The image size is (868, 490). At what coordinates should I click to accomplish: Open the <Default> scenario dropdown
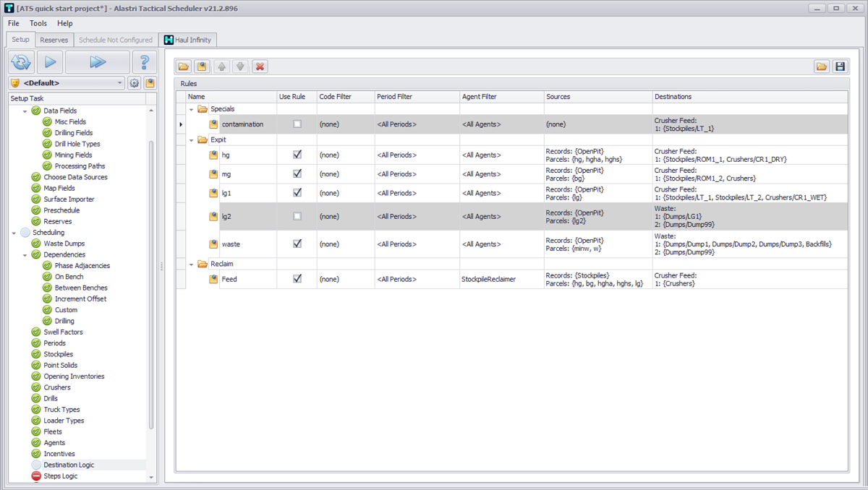120,83
